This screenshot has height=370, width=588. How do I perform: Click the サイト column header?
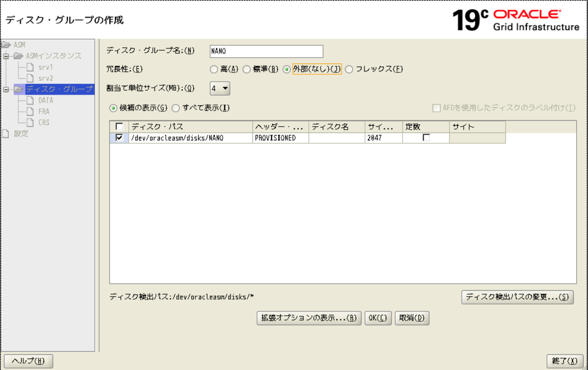pyautogui.click(x=478, y=127)
